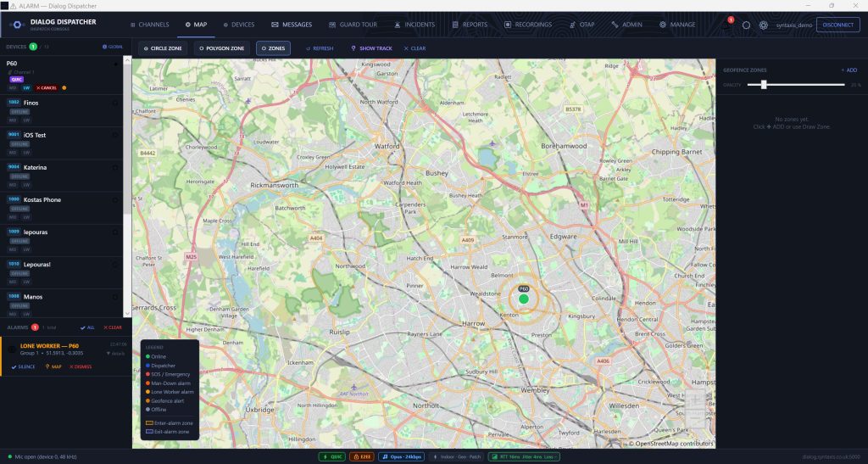Acknowledge ALL alarms

87,327
